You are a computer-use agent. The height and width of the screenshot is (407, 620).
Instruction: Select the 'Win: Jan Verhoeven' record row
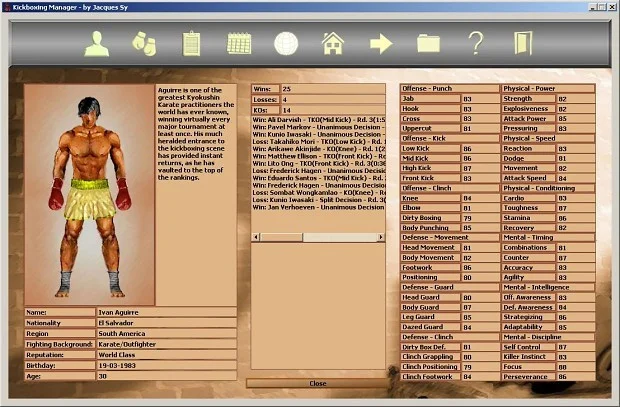(x=319, y=207)
